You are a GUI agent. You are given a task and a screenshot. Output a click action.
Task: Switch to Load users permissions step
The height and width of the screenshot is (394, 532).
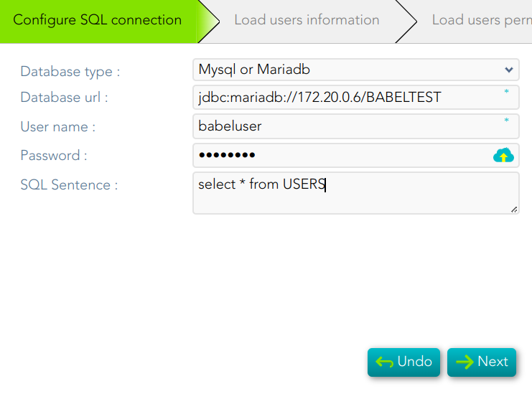click(x=482, y=20)
